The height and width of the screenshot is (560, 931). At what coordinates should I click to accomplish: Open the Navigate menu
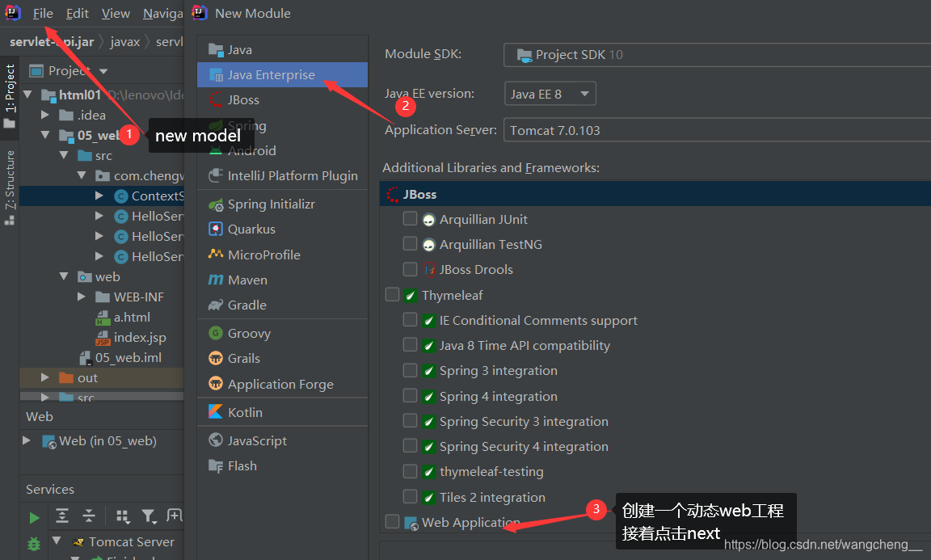162,13
